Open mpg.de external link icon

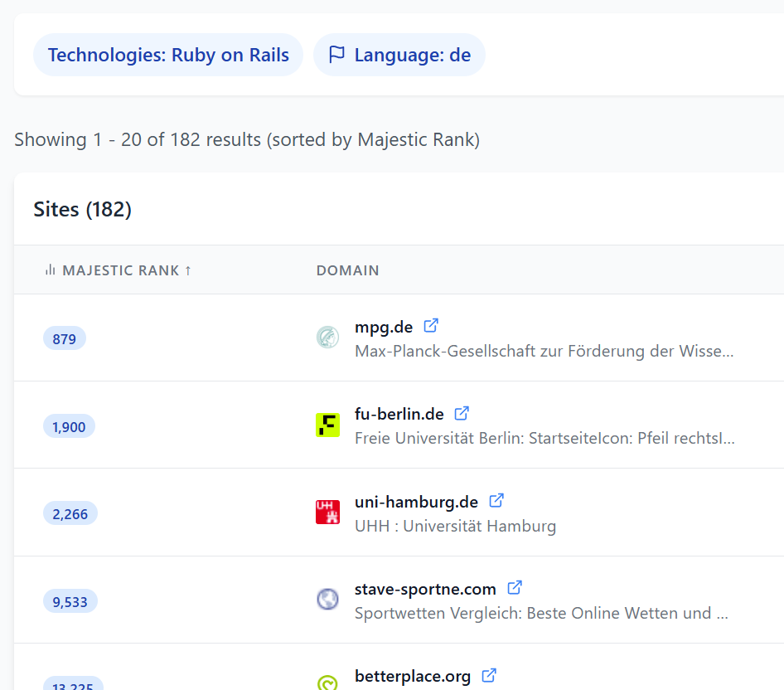pos(431,326)
